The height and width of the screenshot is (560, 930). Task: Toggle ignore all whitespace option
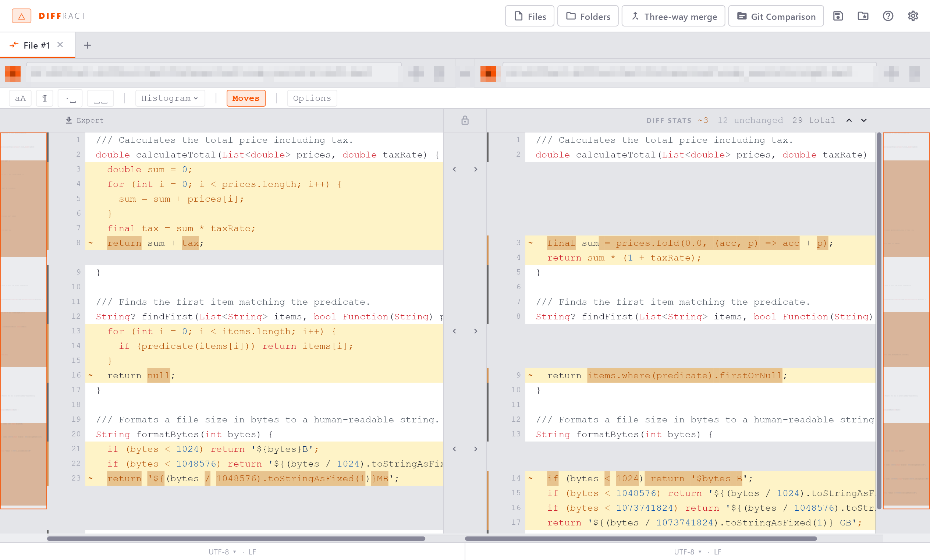pyautogui.click(x=100, y=98)
